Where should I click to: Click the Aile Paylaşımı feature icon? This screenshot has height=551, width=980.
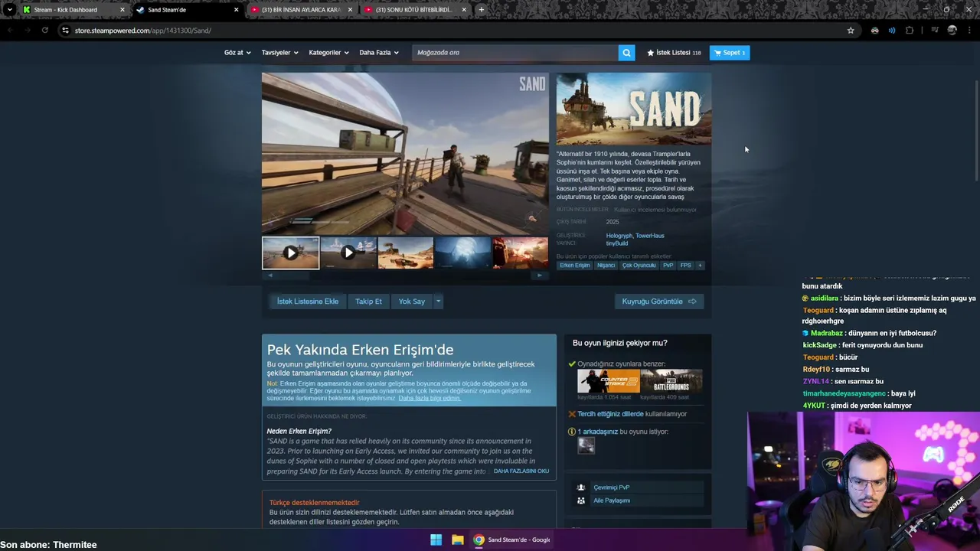[581, 500]
